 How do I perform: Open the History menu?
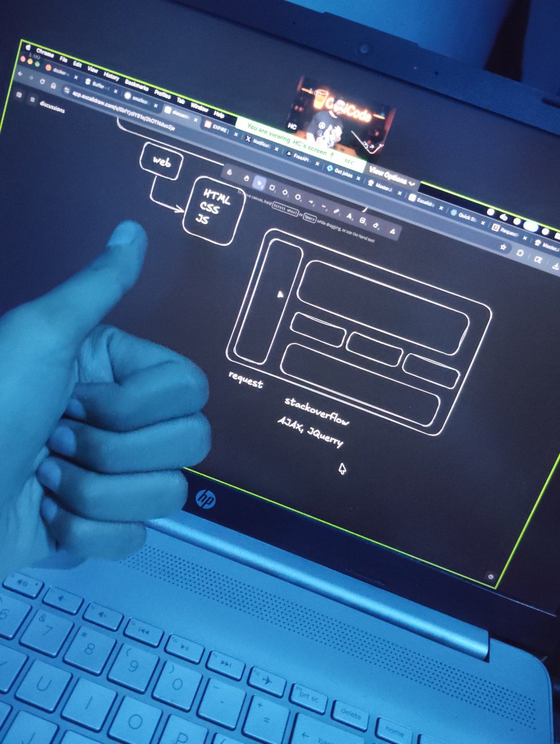(x=112, y=76)
